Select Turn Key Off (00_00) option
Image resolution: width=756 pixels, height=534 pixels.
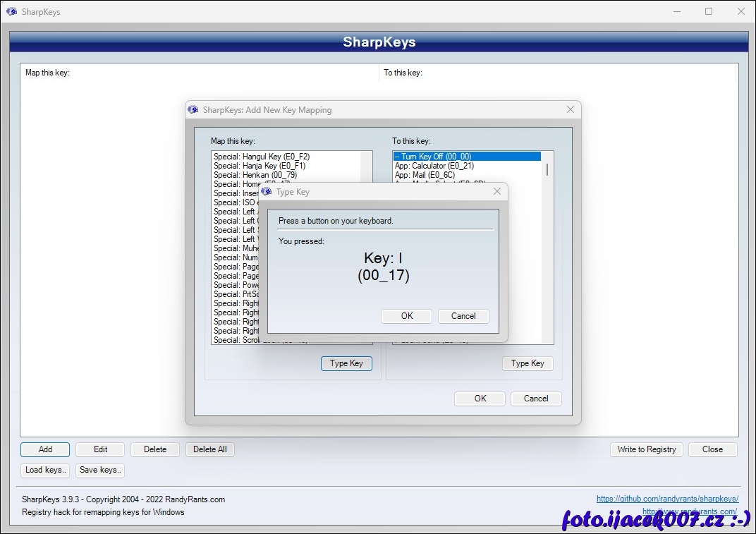[x=433, y=157]
